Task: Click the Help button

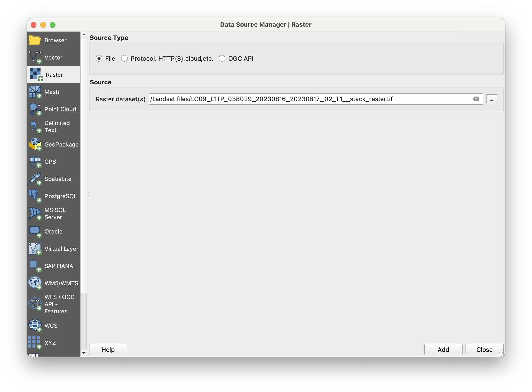Action: pos(108,349)
